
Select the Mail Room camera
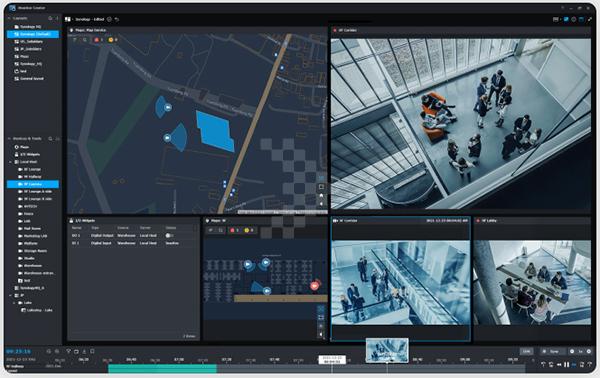click(33, 228)
